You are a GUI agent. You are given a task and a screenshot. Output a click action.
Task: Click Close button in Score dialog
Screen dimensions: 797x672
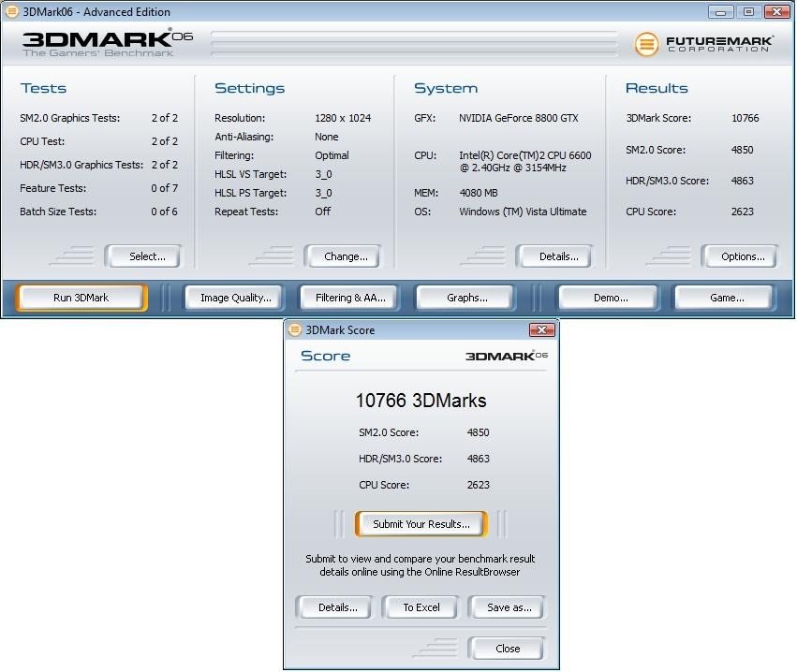click(x=506, y=649)
